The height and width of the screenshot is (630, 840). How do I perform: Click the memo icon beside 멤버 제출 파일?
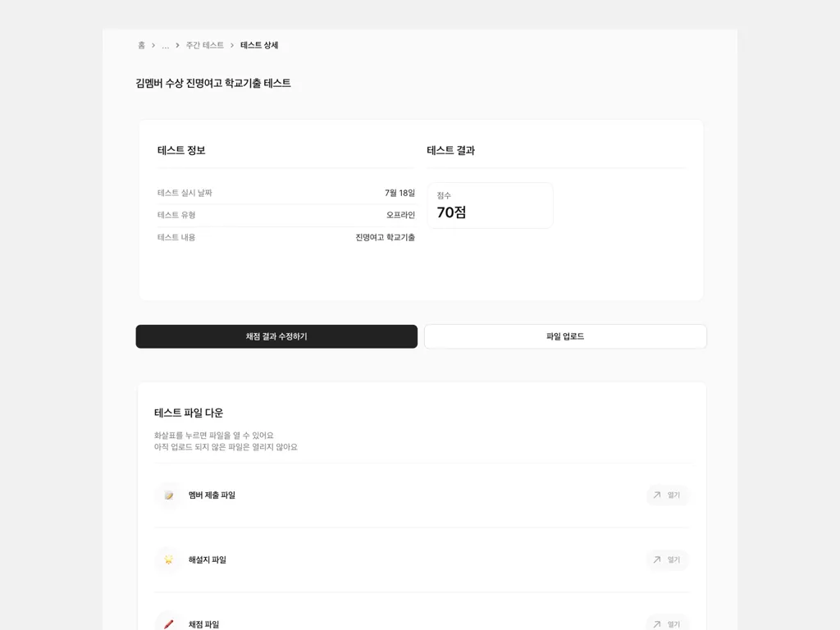click(x=168, y=495)
